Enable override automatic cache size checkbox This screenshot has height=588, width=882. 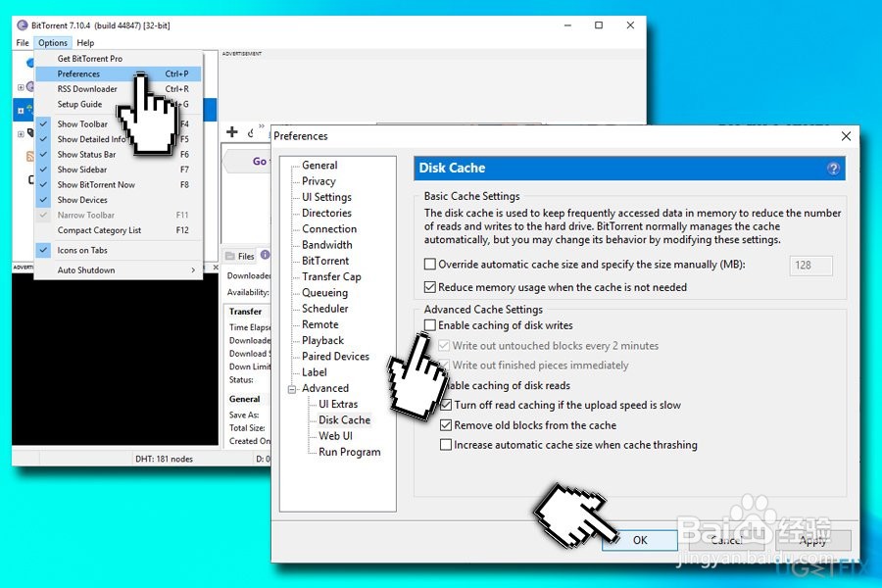click(430, 264)
